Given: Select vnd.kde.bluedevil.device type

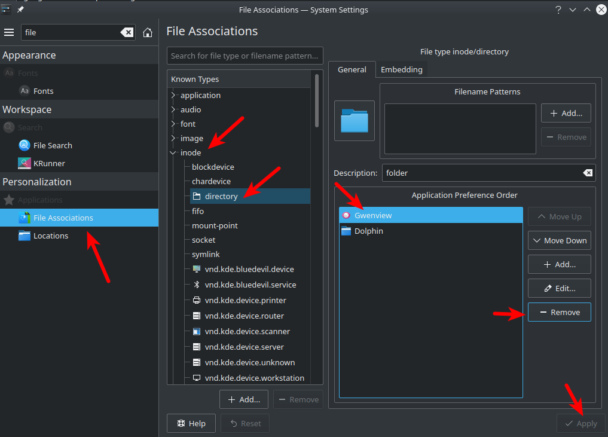Looking at the screenshot, I should pos(249,269).
